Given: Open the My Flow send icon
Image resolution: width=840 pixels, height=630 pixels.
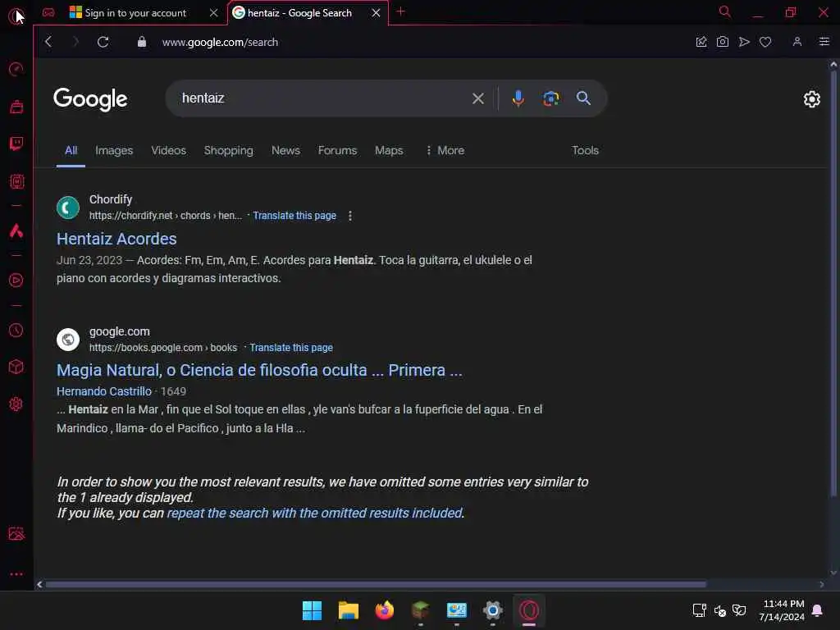Looking at the screenshot, I should coord(743,42).
